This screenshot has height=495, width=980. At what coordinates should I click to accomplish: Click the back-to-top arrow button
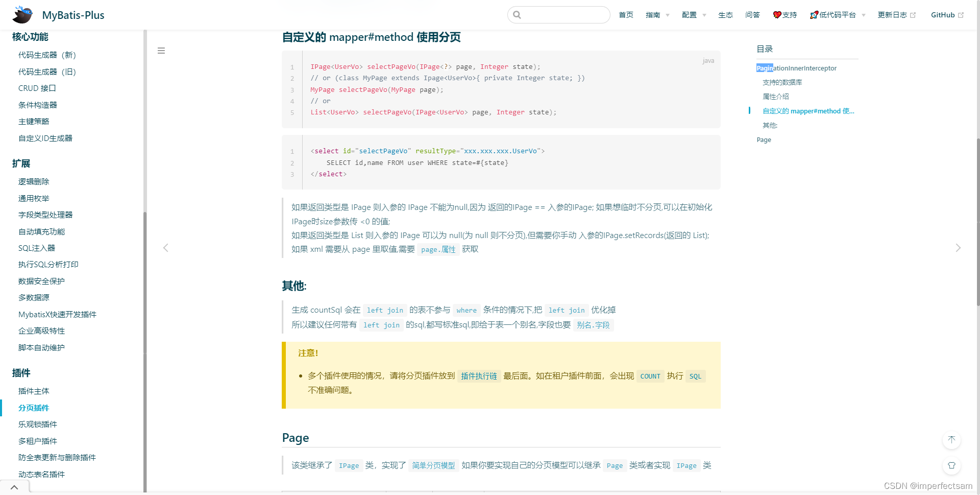coord(951,440)
